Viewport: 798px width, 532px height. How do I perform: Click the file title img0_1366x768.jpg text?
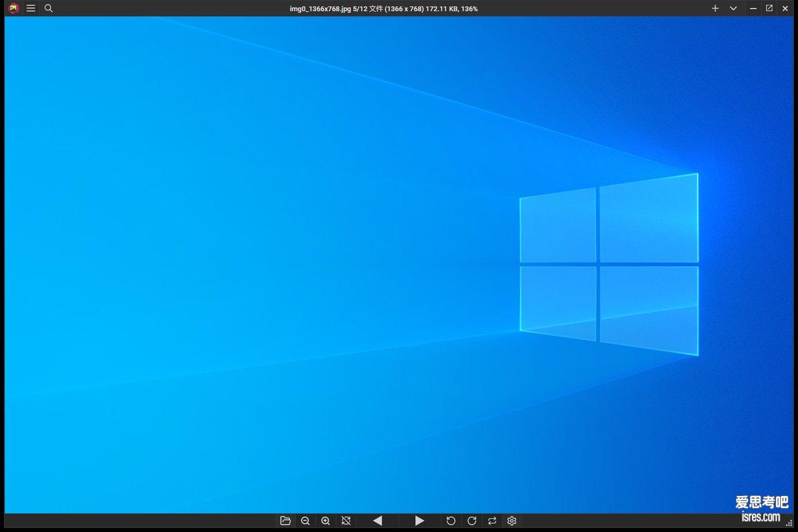click(x=321, y=9)
